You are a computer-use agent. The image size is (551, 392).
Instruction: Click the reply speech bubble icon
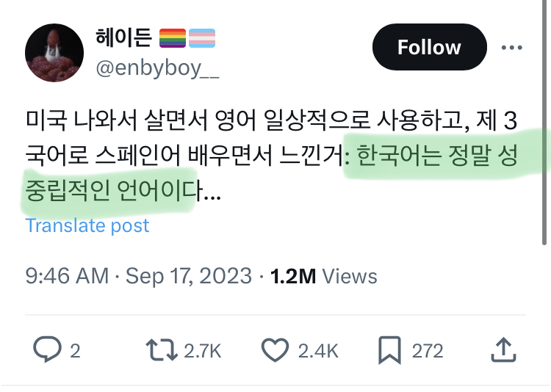tap(48, 351)
